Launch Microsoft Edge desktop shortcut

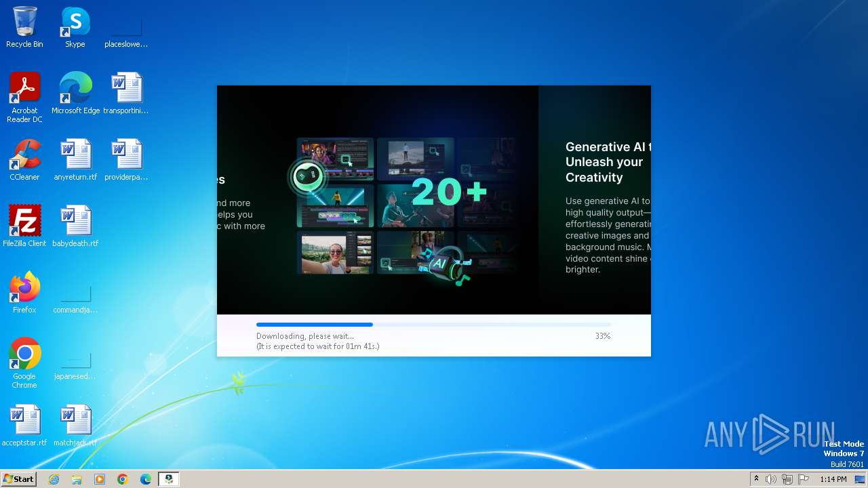click(x=75, y=94)
